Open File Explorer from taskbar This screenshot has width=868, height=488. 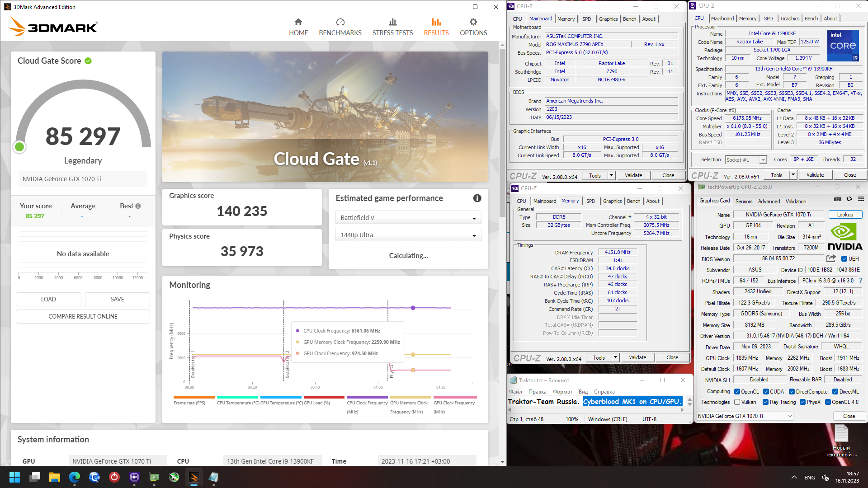tap(55, 477)
